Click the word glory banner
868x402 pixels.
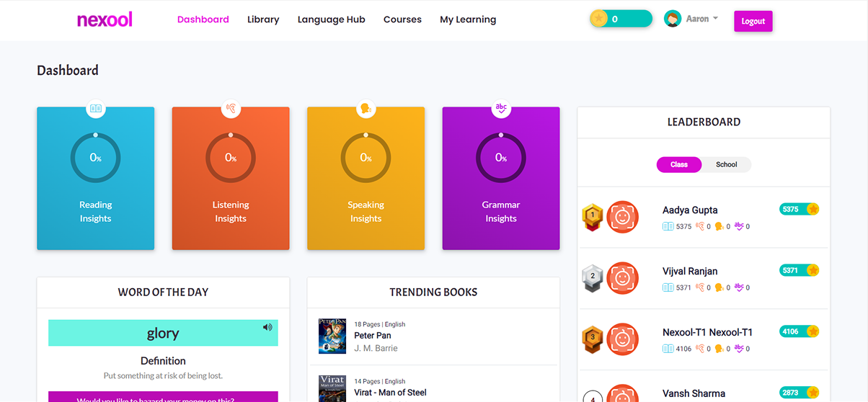point(163,333)
